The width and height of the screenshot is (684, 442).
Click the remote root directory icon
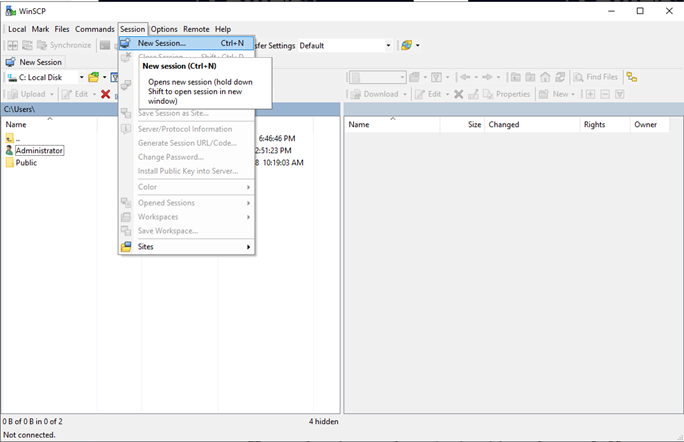pos(530,77)
